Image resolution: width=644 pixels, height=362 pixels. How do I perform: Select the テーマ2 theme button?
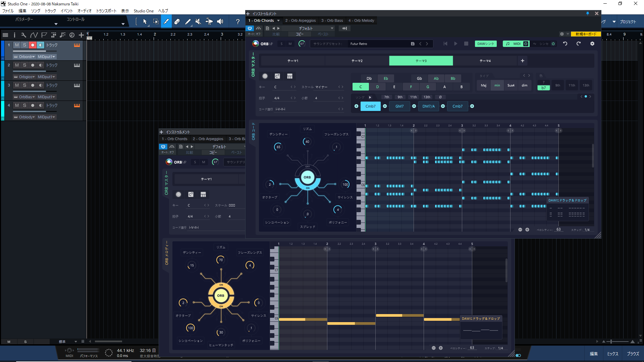(x=357, y=61)
